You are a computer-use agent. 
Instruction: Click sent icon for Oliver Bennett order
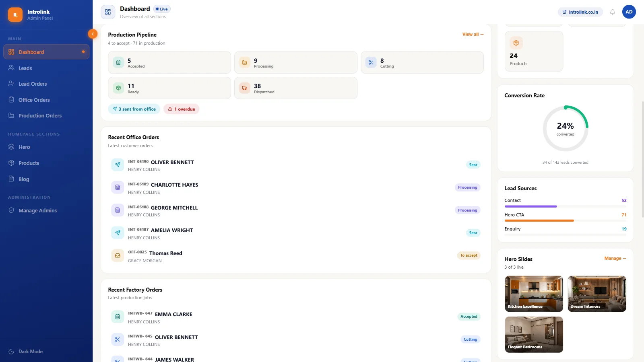pyautogui.click(x=118, y=165)
